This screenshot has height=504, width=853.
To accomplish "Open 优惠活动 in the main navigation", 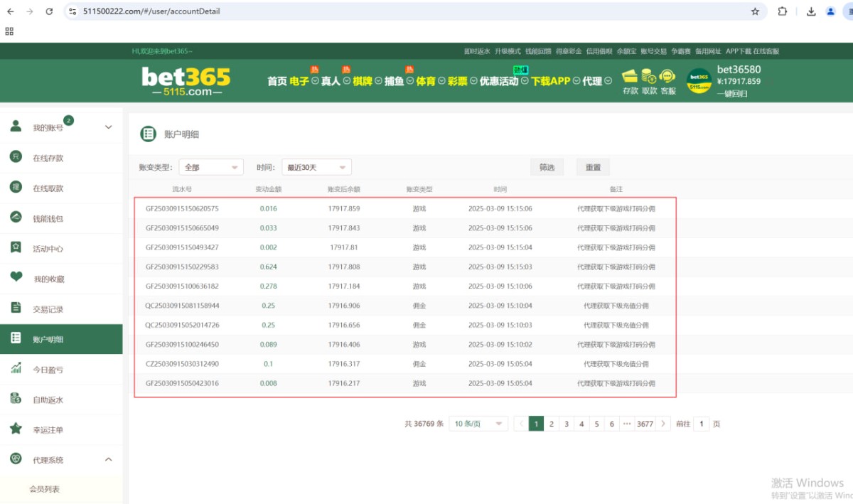I will pyautogui.click(x=498, y=81).
